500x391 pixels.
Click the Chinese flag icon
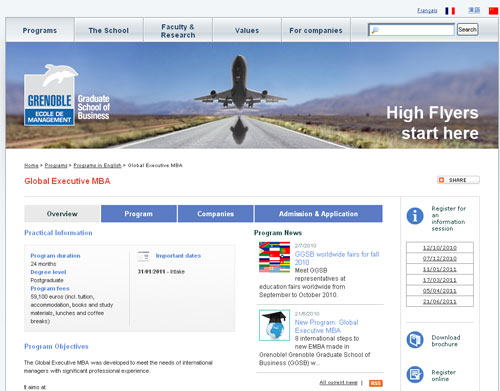click(x=494, y=11)
